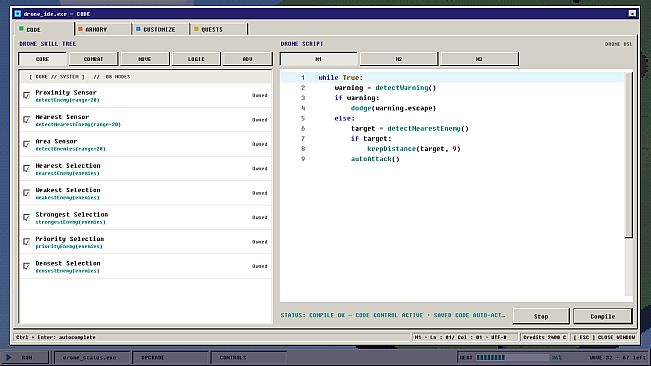Click the drone_ide.exe title bar icon
Viewport: 651px width, 366px height.
click(17, 14)
